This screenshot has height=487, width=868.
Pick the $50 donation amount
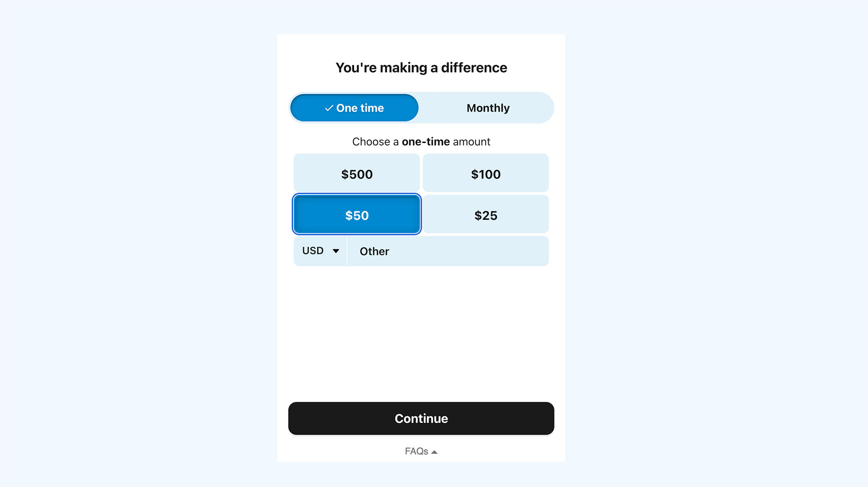[357, 215]
